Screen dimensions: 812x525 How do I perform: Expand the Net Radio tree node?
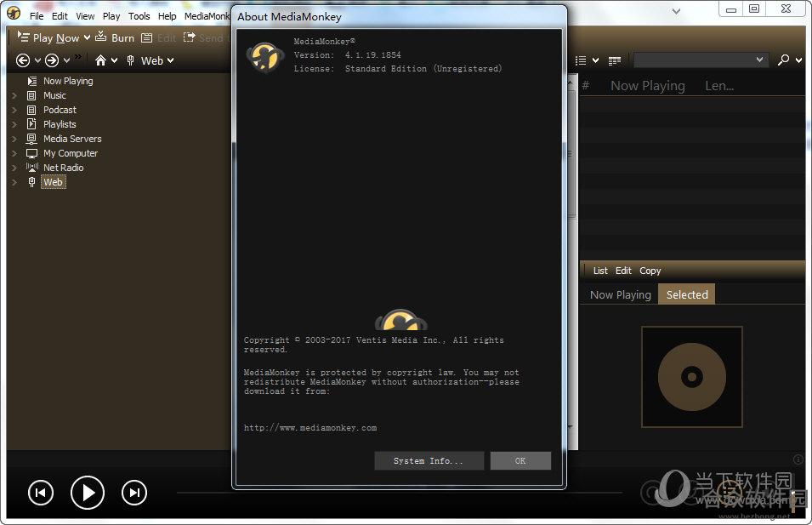(14, 168)
